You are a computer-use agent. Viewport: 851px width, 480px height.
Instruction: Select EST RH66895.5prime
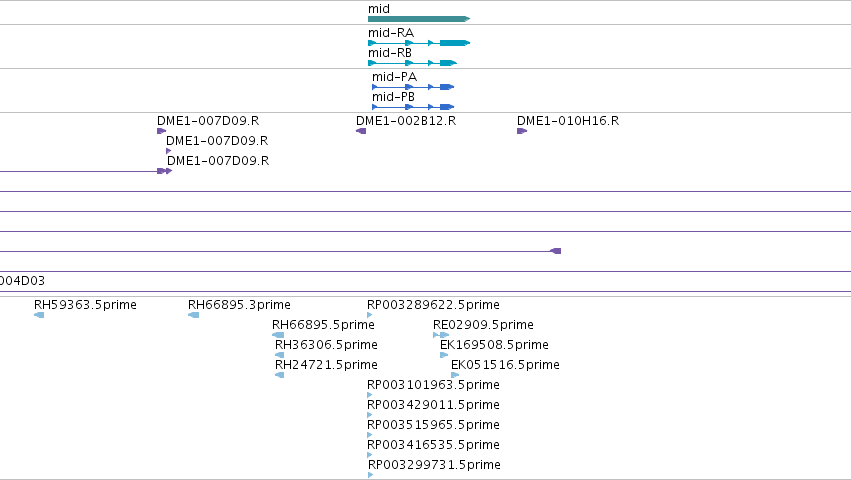click(323, 325)
